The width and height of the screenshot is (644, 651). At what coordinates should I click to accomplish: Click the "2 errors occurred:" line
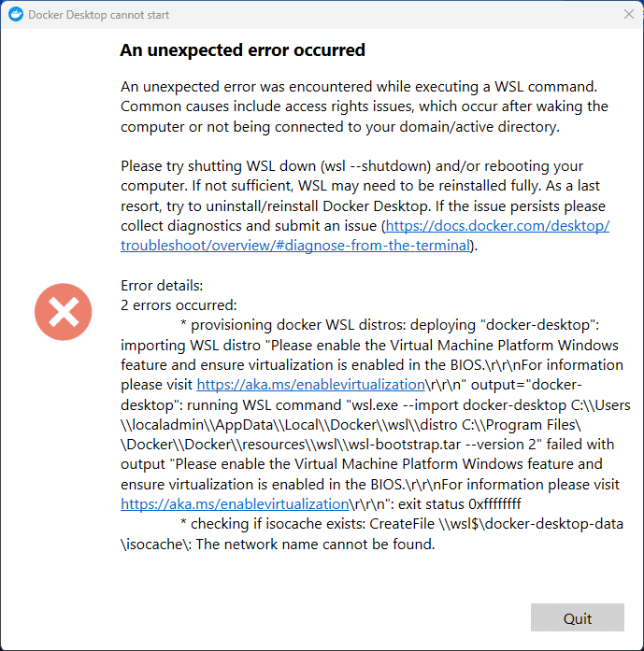(179, 304)
